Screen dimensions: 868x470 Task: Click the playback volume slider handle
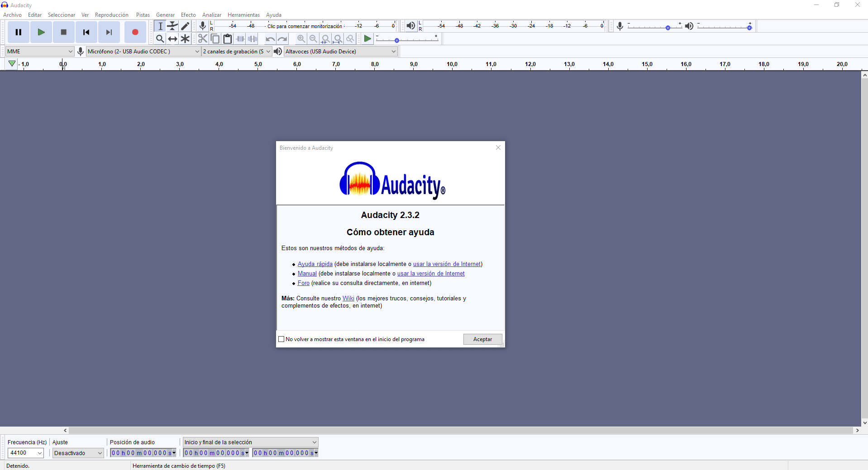pos(749,28)
